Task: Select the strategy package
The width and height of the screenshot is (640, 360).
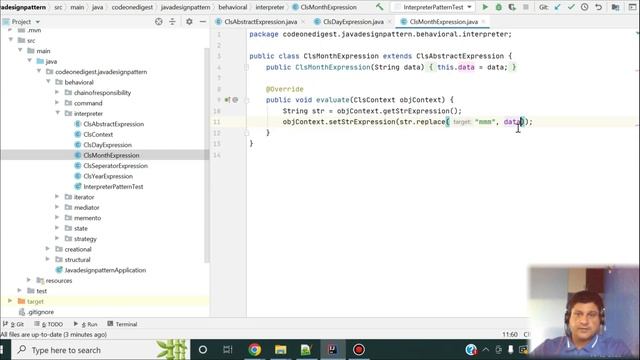Action: [85, 239]
